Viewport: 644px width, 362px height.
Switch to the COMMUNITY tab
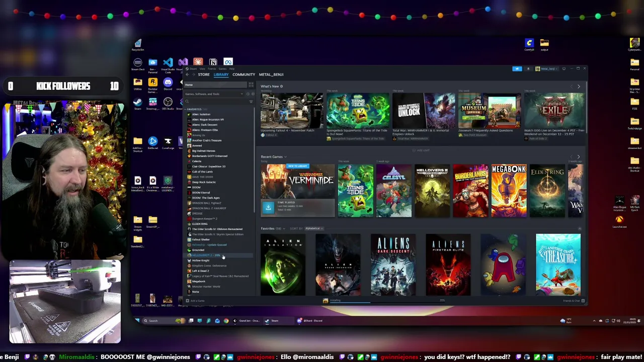pos(244,74)
